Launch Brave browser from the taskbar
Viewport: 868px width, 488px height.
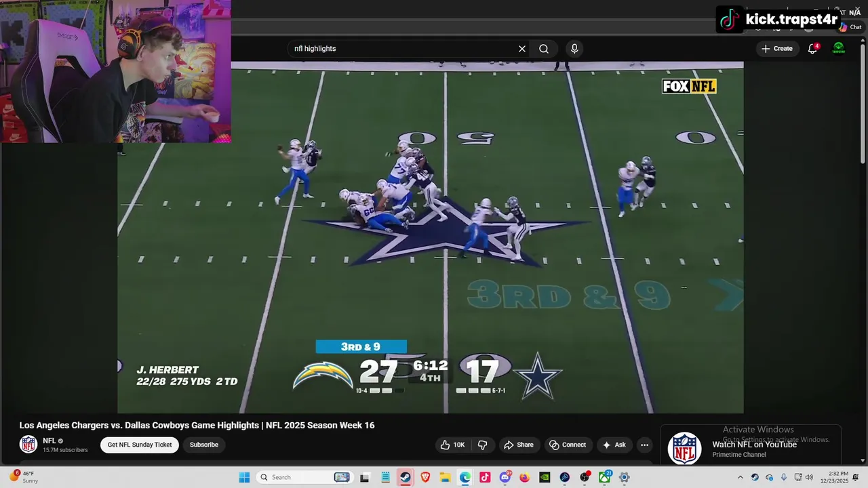(425, 477)
